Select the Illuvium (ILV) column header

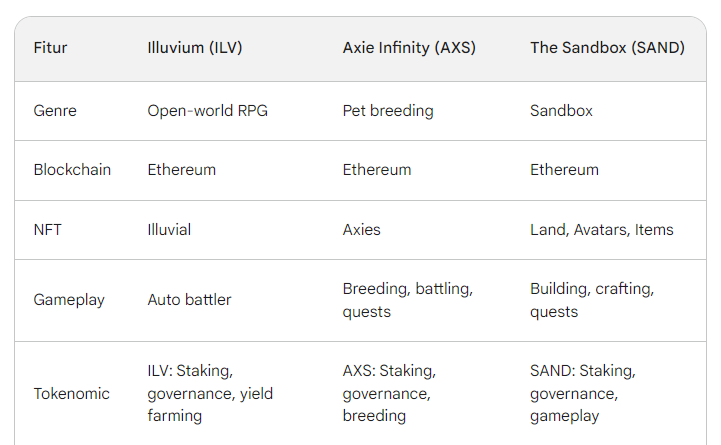click(195, 48)
